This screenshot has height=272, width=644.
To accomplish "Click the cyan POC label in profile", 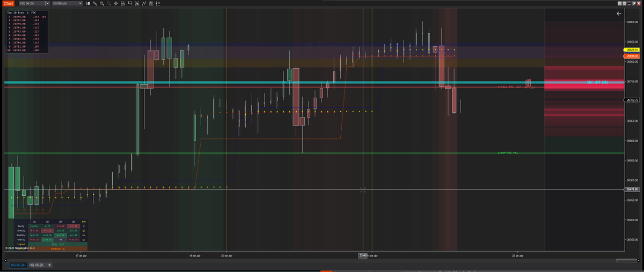I will [597, 82].
